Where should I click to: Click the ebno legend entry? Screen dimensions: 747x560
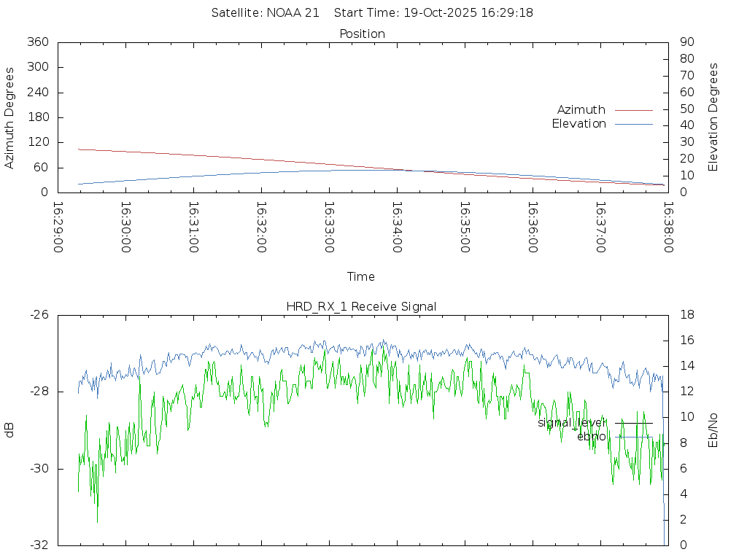[591, 437]
